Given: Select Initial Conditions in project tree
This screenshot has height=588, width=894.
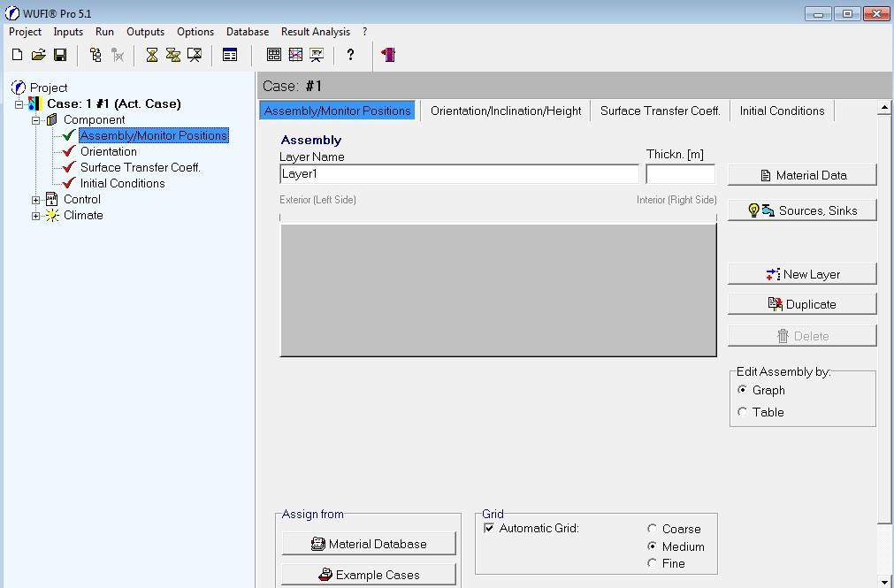Looking at the screenshot, I should pyautogui.click(x=123, y=183).
